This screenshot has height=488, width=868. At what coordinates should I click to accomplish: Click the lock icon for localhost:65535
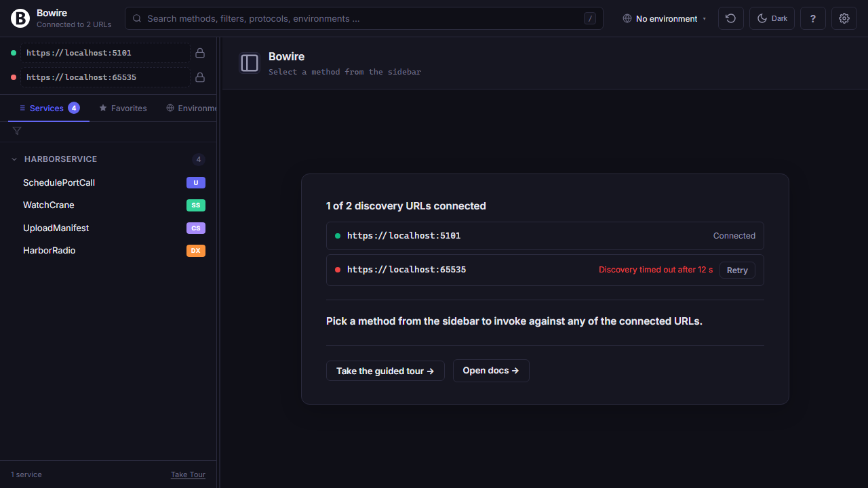pos(200,77)
